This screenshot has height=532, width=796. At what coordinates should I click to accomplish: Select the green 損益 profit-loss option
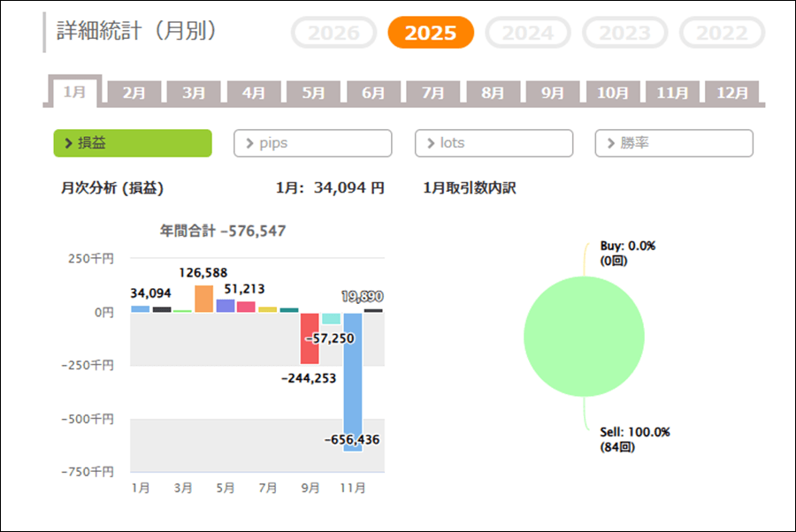133,143
